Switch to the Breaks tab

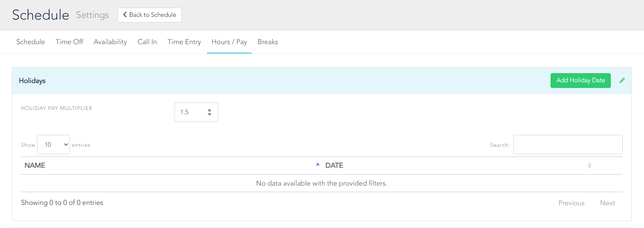tap(268, 42)
